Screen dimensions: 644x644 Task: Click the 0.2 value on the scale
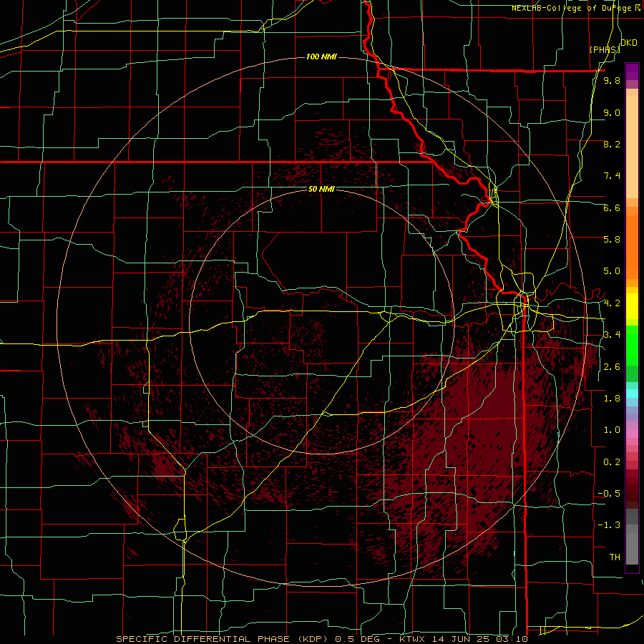612,462
